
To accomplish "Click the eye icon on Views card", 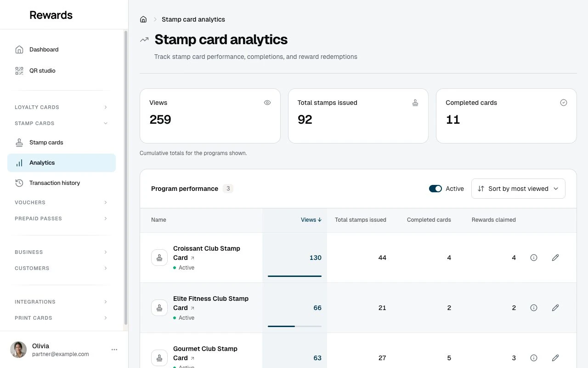I will pyautogui.click(x=267, y=103).
